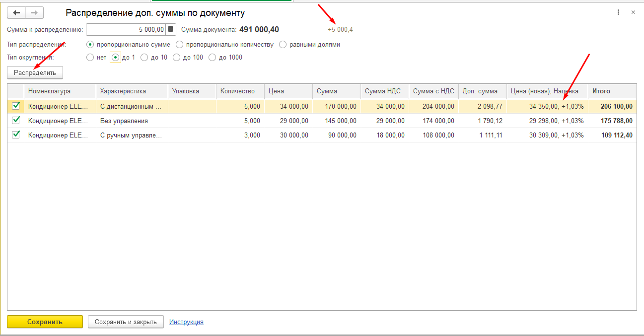
Task: Open the three-dot more menu
Action: 618,12
